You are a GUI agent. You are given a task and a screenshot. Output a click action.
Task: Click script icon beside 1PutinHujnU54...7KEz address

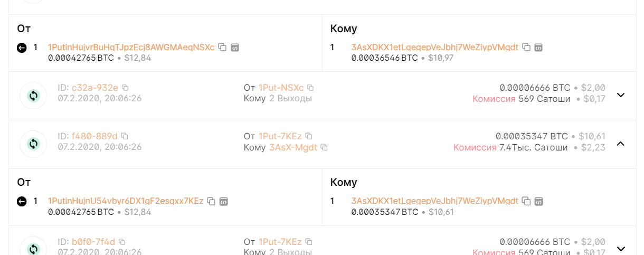coord(224,201)
